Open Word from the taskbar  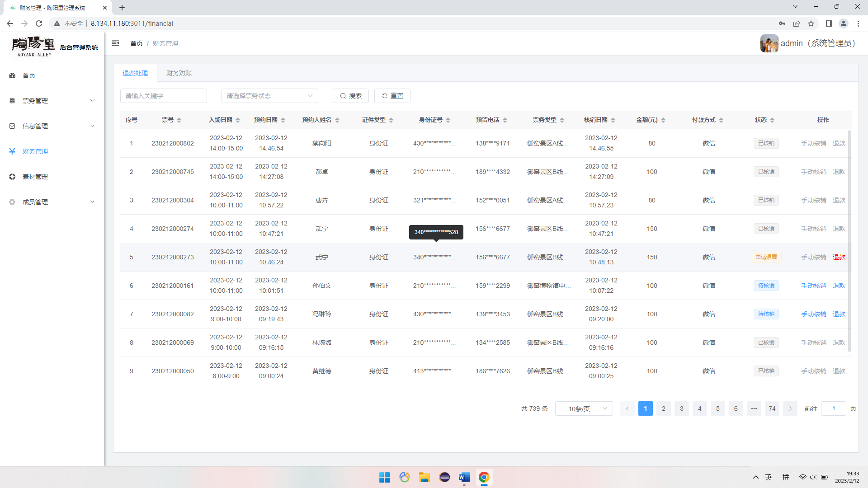point(464,477)
